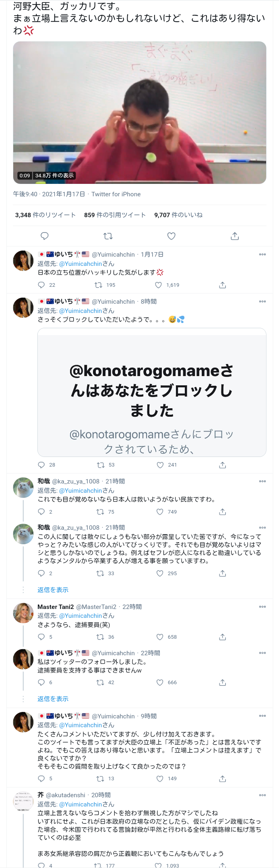279x868 pixels.
Task: Reply to 和哉's tweet with 749 likes
Action: tap(41, 512)
